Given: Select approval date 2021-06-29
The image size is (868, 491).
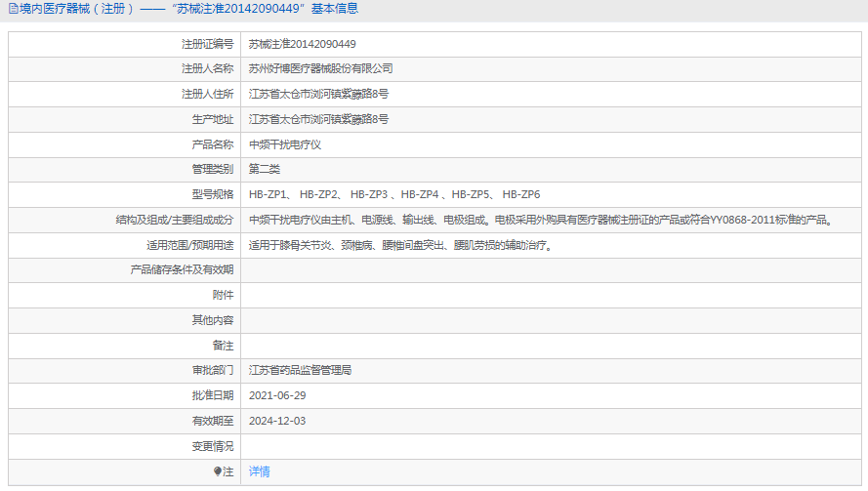Looking at the screenshot, I should pyautogui.click(x=277, y=395).
